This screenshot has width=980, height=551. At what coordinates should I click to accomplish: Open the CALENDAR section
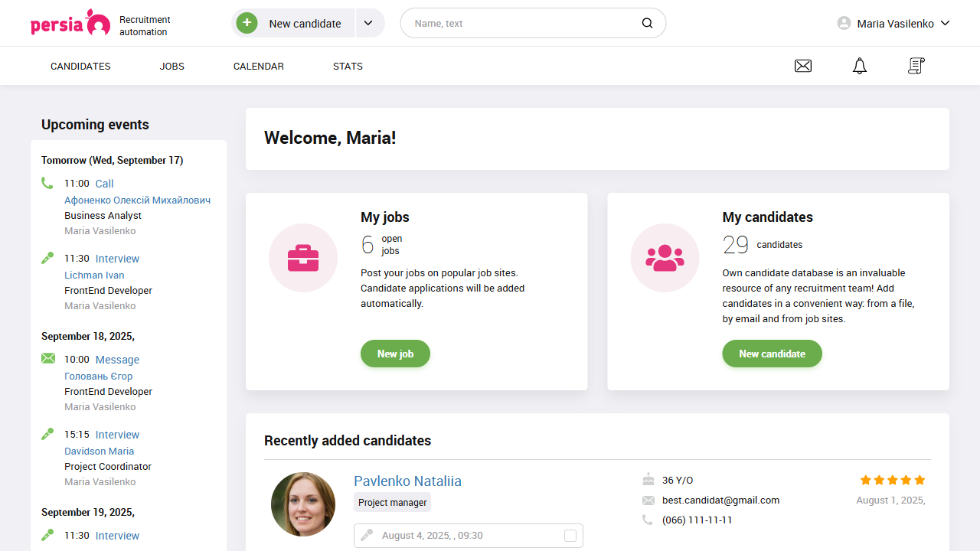coord(258,66)
